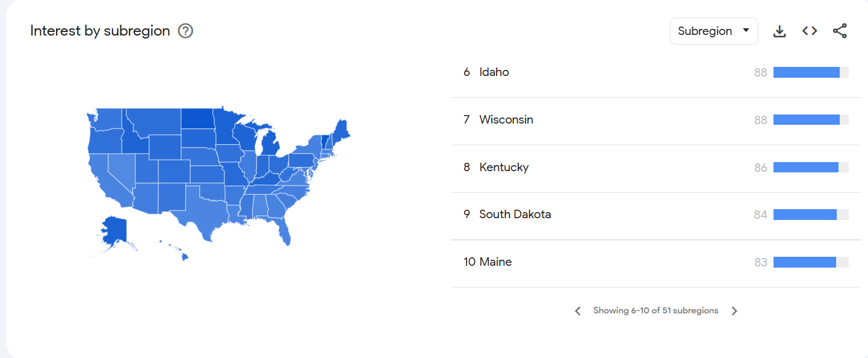Open the embed code view
868x358 pixels.
pyautogui.click(x=809, y=30)
